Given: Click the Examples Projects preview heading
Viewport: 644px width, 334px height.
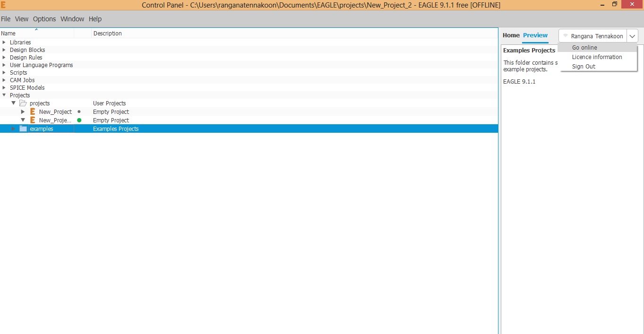Looking at the screenshot, I should (x=529, y=51).
